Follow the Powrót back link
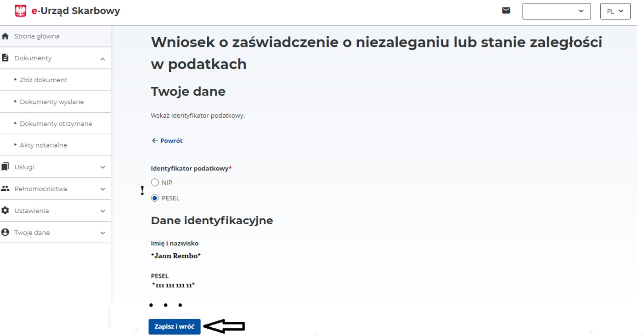 coord(167,141)
